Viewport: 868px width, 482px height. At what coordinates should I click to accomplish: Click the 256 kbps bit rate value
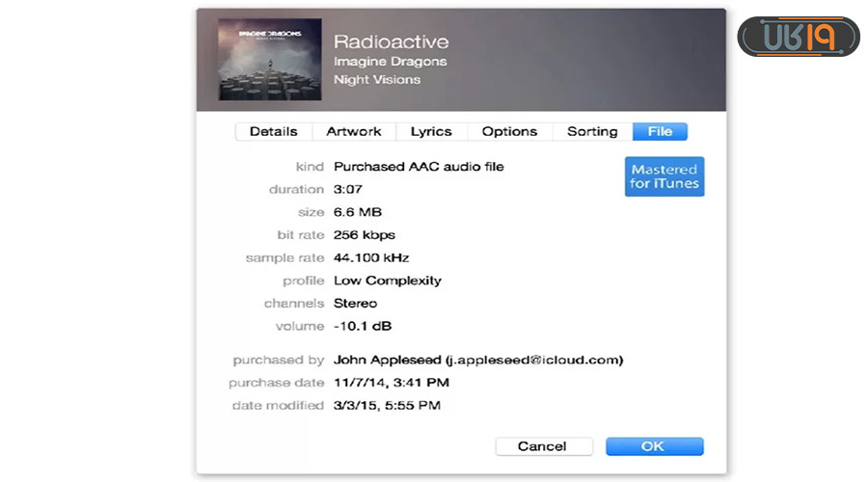(364, 235)
